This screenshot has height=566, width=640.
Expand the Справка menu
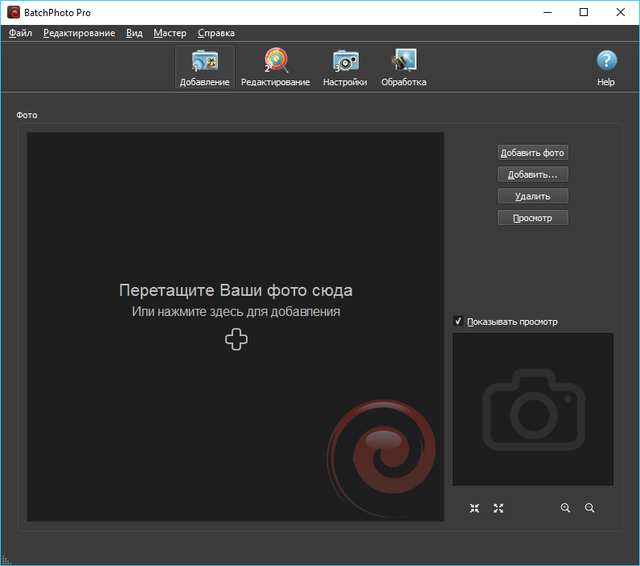click(216, 33)
